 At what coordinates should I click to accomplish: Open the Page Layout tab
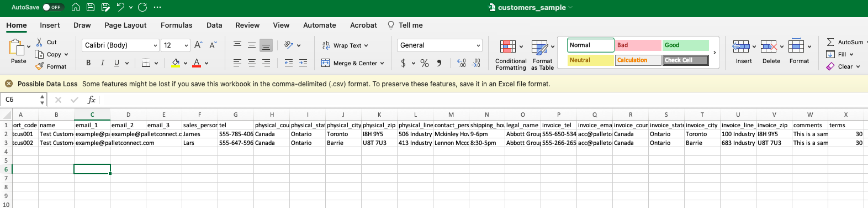coord(125,25)
